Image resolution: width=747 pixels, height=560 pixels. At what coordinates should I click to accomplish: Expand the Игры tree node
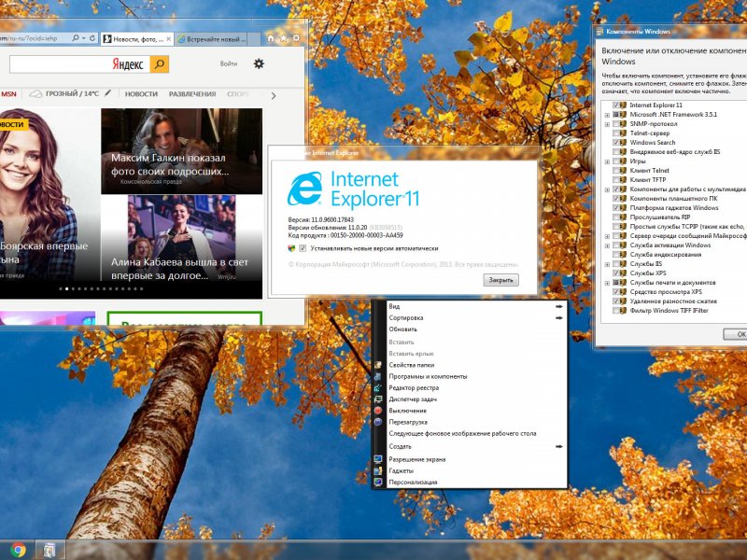tap(607, 161)
